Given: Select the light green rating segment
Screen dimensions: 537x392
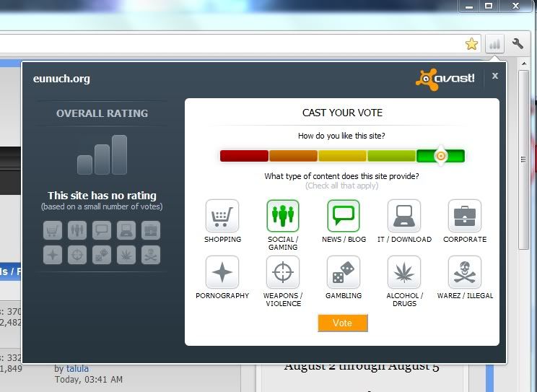Looking at the screenshot, I should coord(391,156).
